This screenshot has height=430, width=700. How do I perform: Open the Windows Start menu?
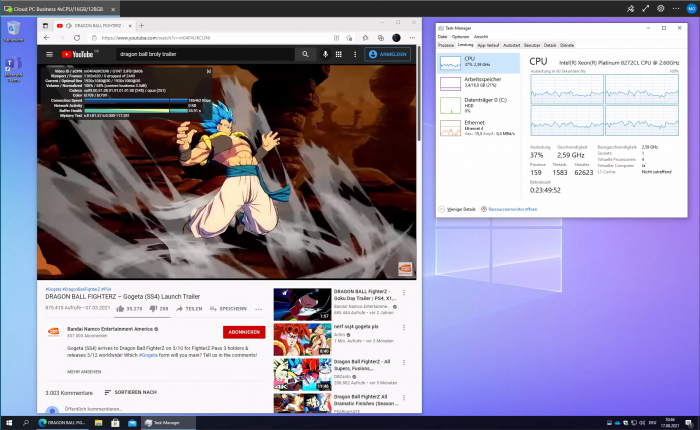tap(9, 422)
